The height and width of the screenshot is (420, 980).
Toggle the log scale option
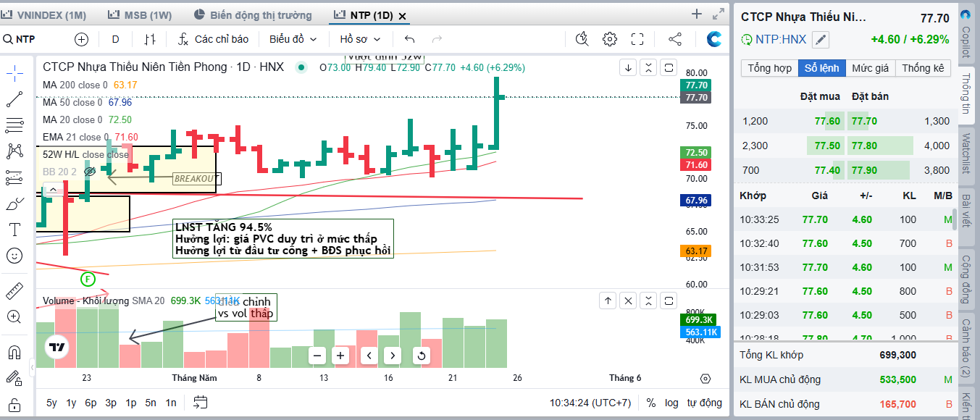(671, 403)
